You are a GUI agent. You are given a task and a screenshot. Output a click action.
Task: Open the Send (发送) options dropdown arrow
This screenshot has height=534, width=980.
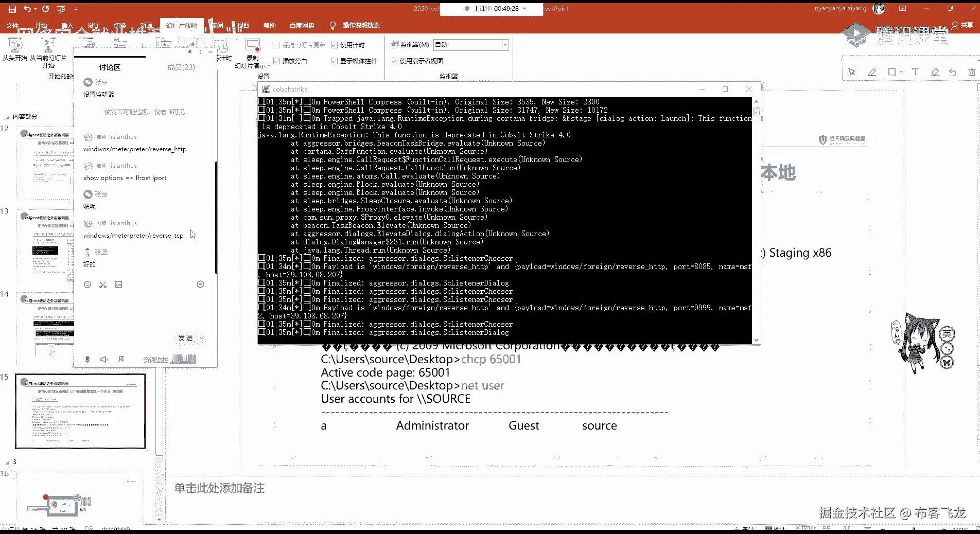202,338
